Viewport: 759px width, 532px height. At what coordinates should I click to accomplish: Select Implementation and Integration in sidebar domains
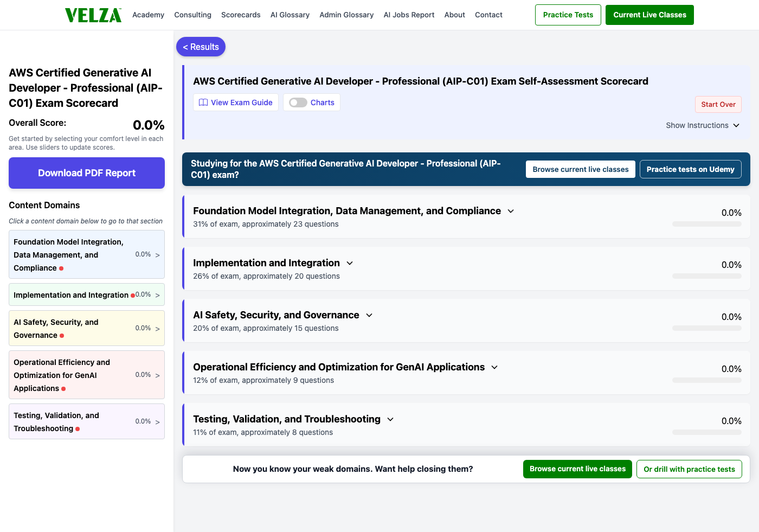click(87, 294)
